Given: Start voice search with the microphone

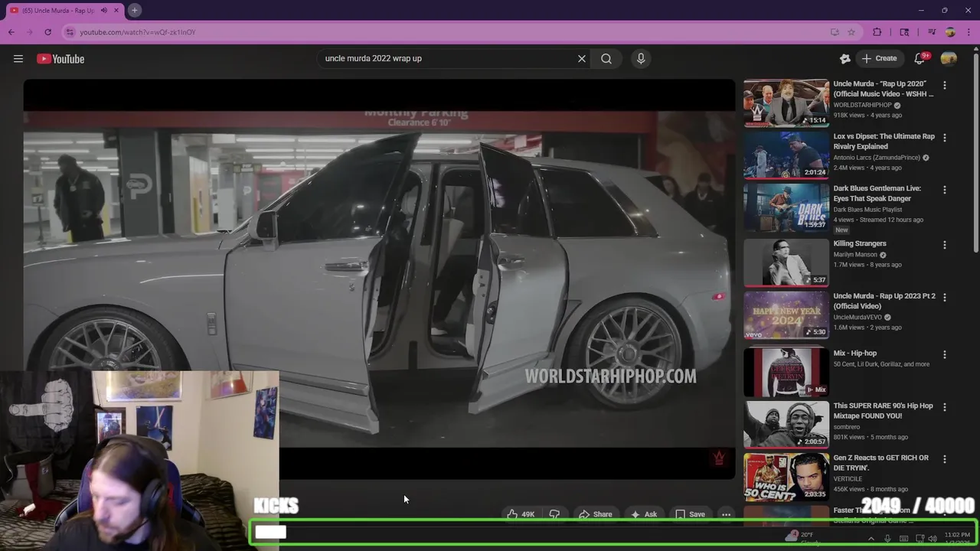Looking at the screenshot, I should coord(641,58).
